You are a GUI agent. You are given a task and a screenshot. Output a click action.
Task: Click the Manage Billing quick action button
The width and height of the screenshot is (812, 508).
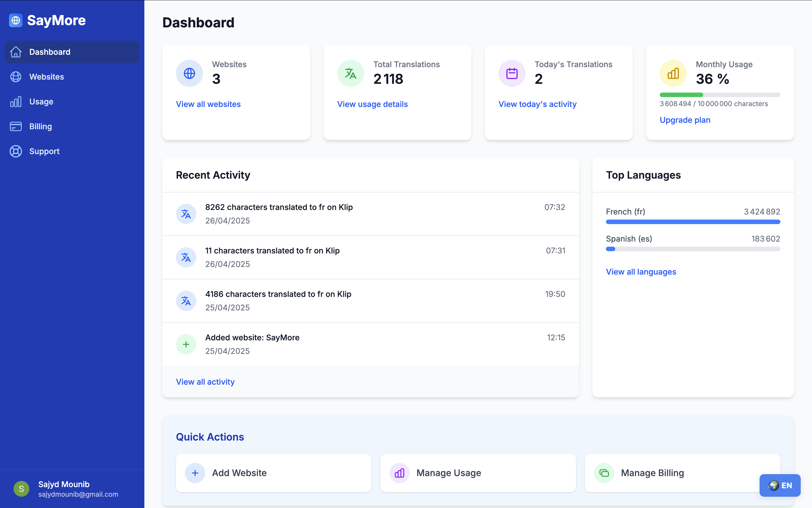click(x=683, y=473)
